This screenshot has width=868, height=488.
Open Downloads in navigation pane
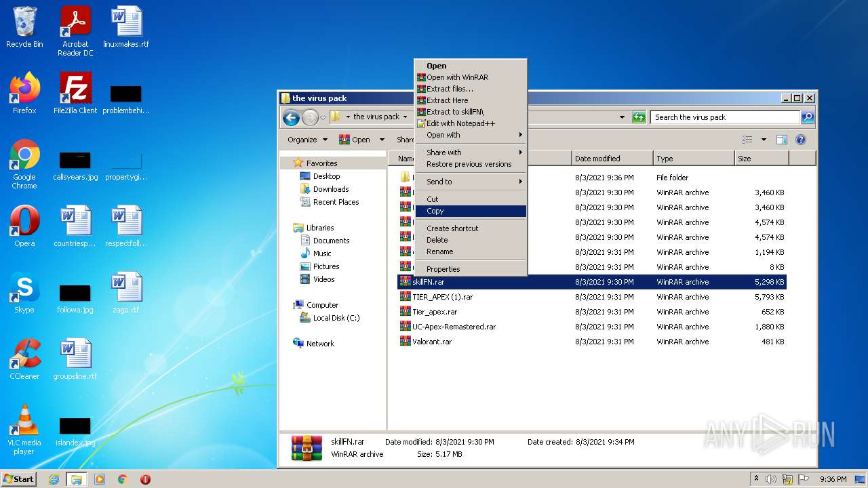(331, 189)
